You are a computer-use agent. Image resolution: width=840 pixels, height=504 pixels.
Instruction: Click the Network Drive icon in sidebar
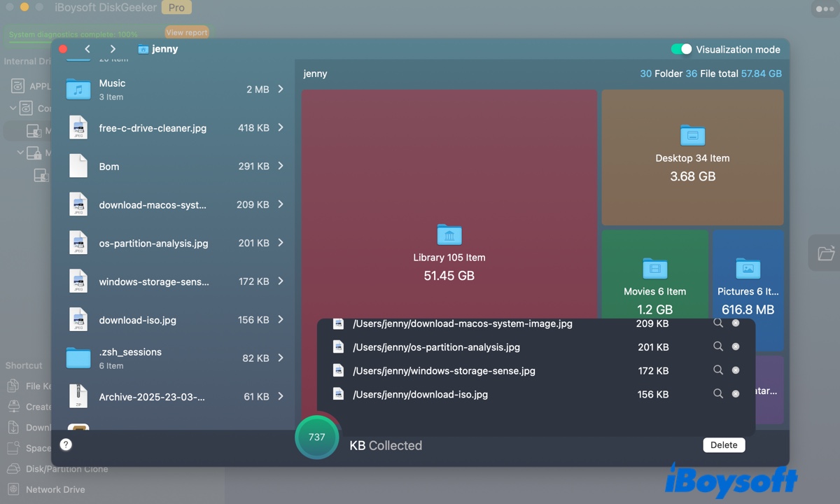pyautogui.click(x=13, y=489)
